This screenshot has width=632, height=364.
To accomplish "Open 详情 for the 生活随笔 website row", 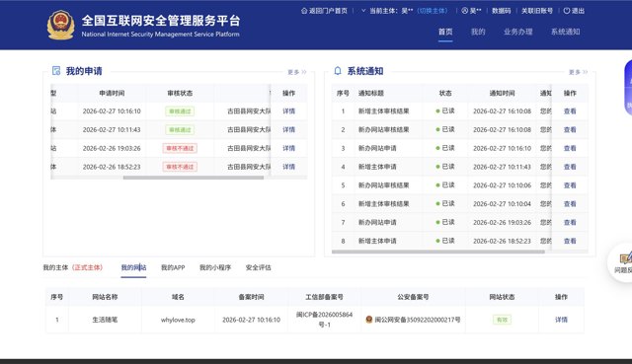I will click(561, 320).
